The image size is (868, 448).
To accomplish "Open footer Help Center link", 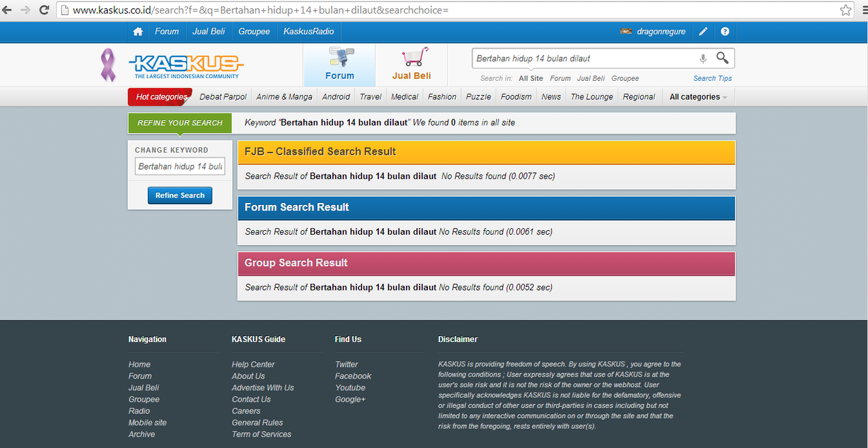I will [x=253, y=365].
